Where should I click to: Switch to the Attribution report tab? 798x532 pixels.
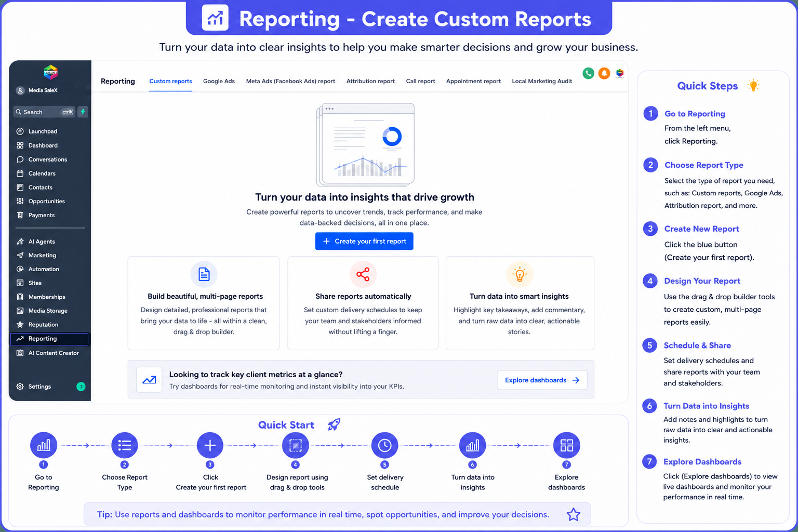click(370, 81)
